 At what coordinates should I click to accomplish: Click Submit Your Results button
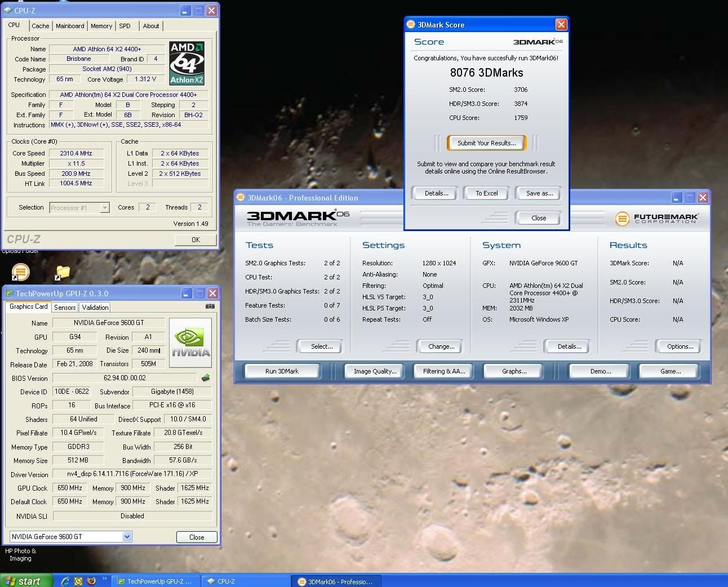[487, 143]
